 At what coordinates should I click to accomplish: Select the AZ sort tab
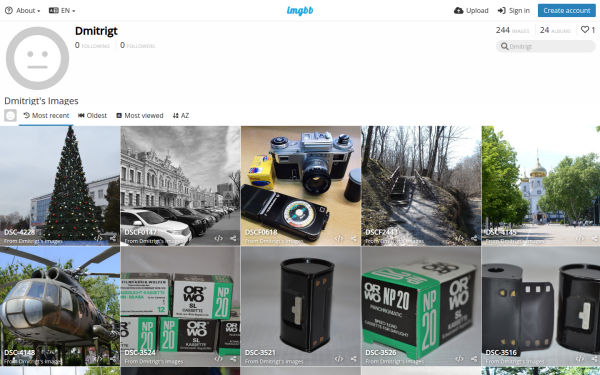tap(181, 116)
